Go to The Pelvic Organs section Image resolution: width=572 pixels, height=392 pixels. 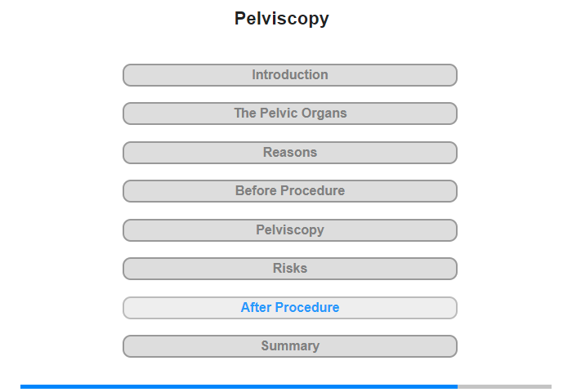pyautogui.click(x=289, y=114)
